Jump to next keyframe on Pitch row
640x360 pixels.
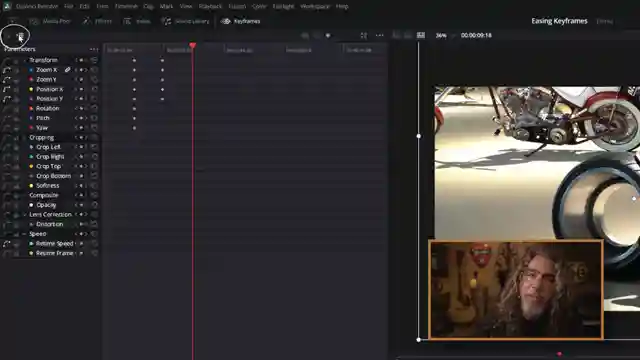86,118
